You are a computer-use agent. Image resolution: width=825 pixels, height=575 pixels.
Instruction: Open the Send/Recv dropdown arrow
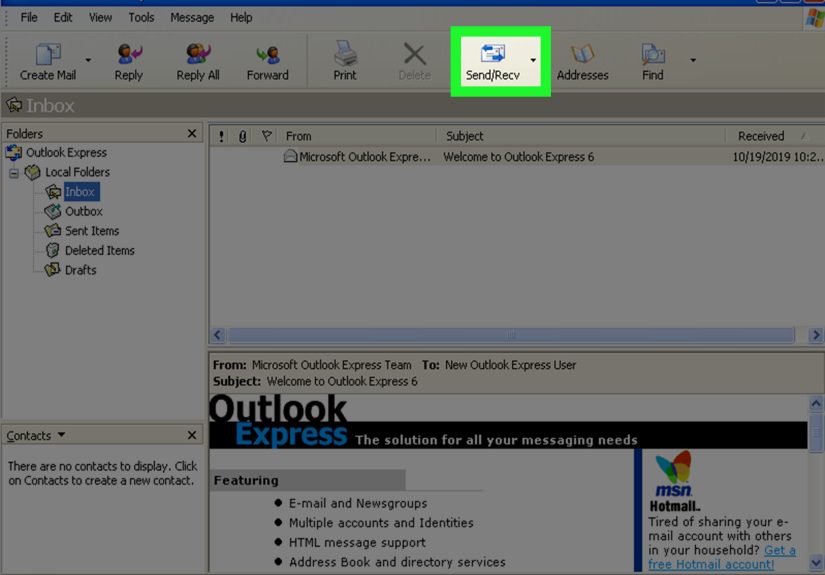533,60
